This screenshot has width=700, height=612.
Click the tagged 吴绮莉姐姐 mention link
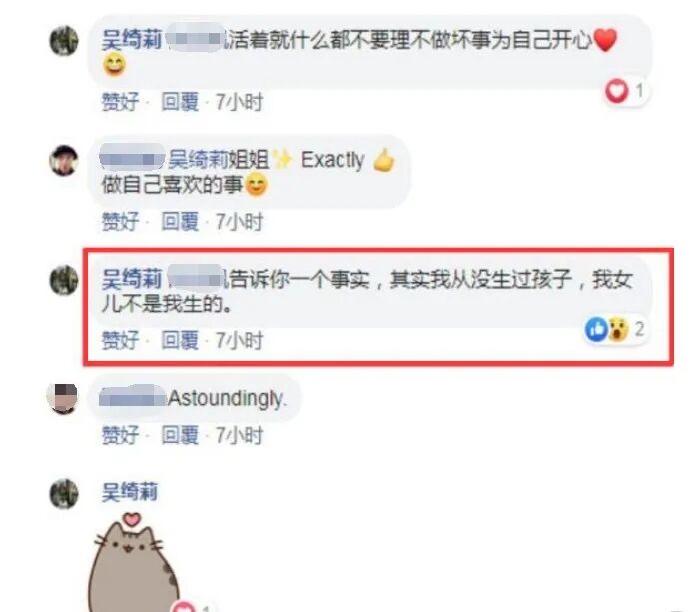coord(219,160)
